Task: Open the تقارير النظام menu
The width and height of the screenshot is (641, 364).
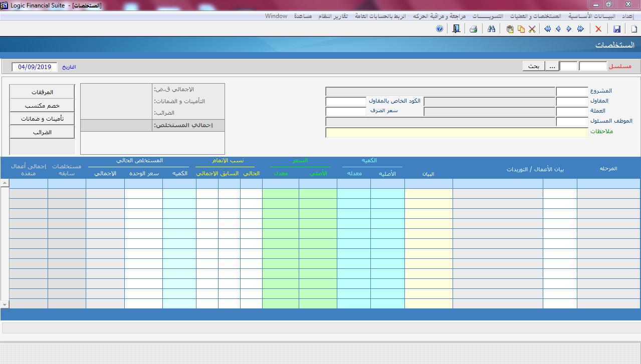Action: (333, 16)
